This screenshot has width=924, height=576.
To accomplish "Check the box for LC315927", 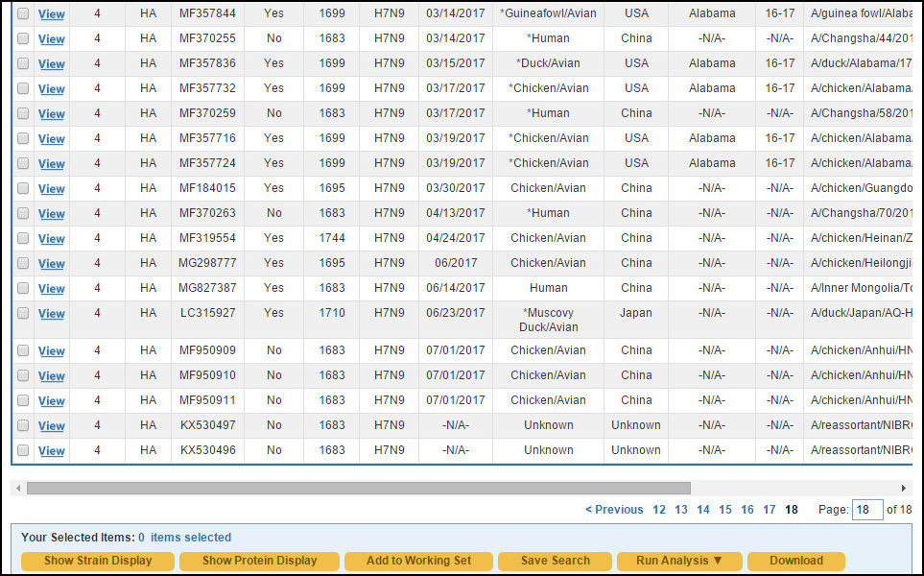I will click(23, 313).
